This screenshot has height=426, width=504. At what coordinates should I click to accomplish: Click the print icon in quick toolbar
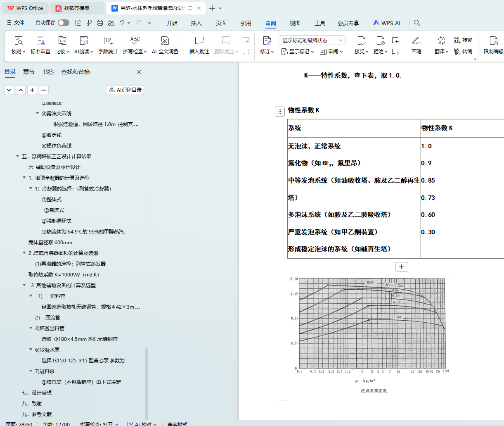(99, 23)
